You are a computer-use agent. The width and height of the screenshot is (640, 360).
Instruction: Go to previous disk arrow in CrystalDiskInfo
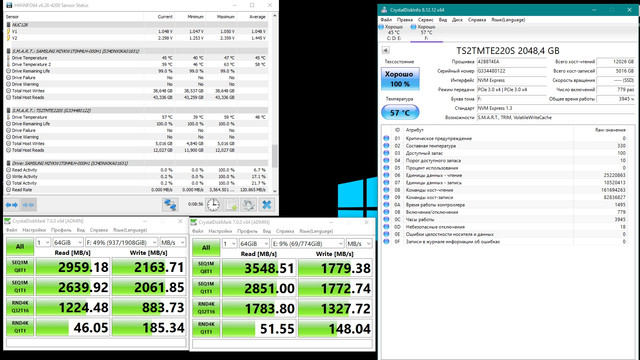point(385,50)
